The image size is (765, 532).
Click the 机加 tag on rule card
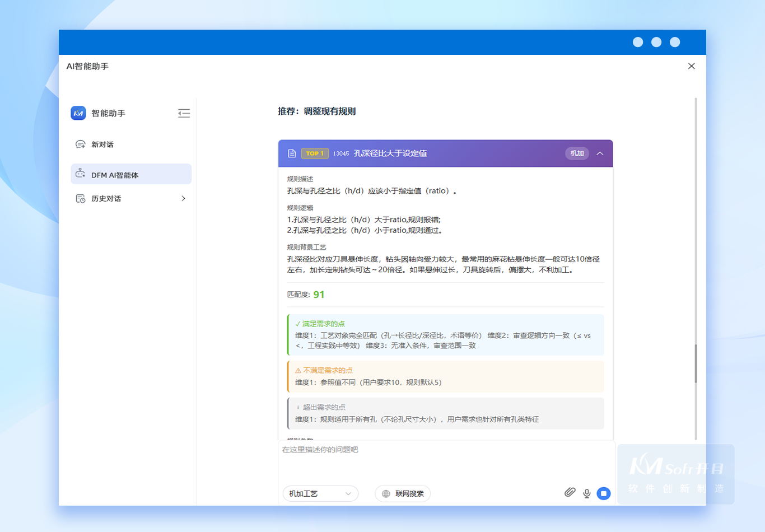[577, 153]
